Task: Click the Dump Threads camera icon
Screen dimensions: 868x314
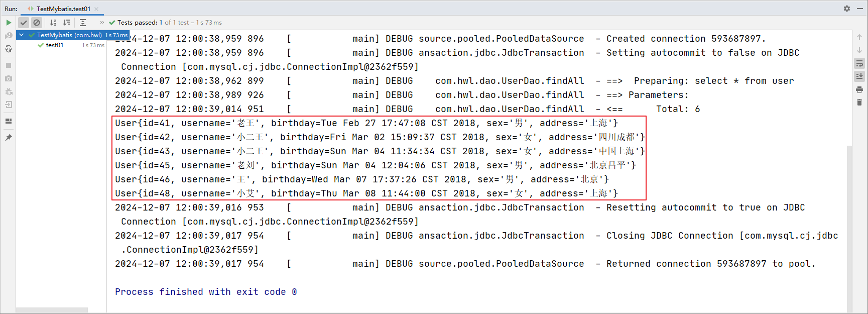Action: pos(9,78)
